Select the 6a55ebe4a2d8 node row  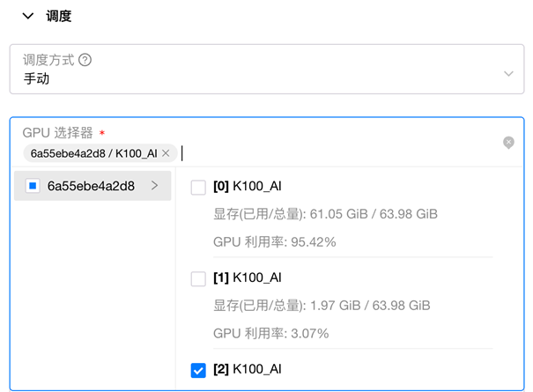click(93, 186)
